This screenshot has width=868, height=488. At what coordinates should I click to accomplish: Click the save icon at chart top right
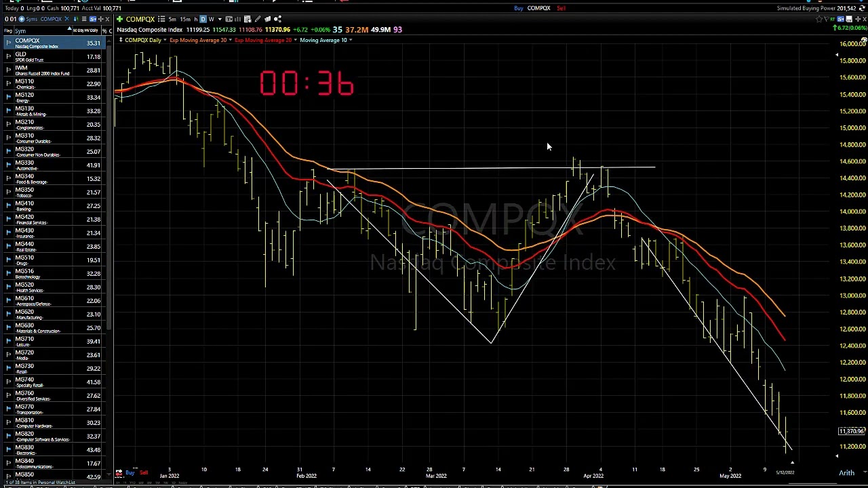pyautogui.click(x=849, y=19)
